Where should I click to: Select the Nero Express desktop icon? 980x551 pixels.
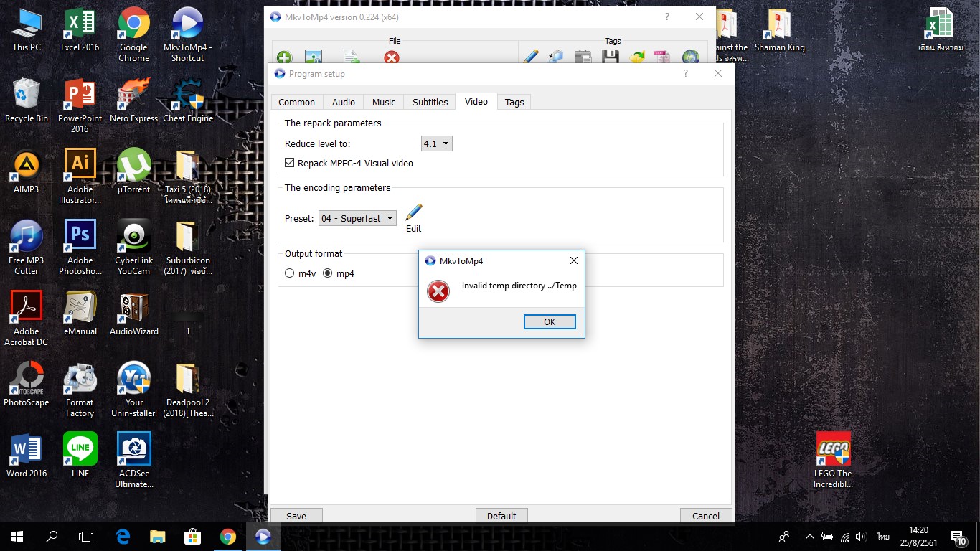(134, 100)
